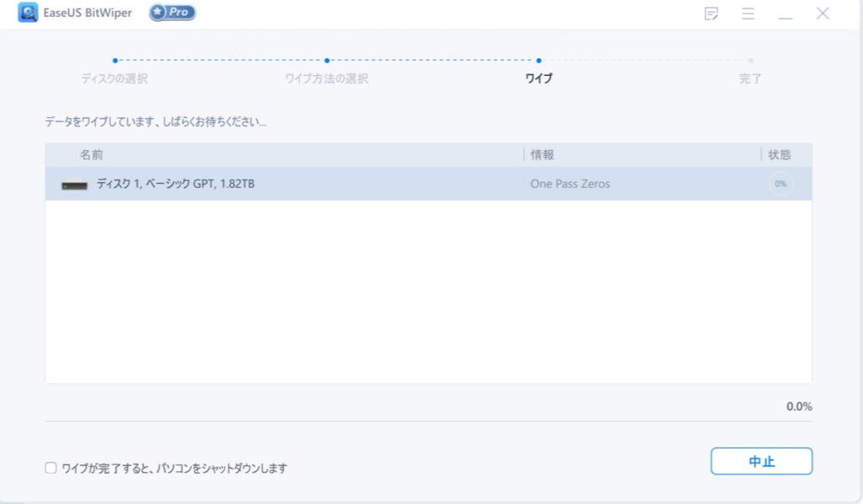Screen dimensions: 863x504
Task: Click the step dot above ワイプ方法の選択
Action: (x=326, y=61)
